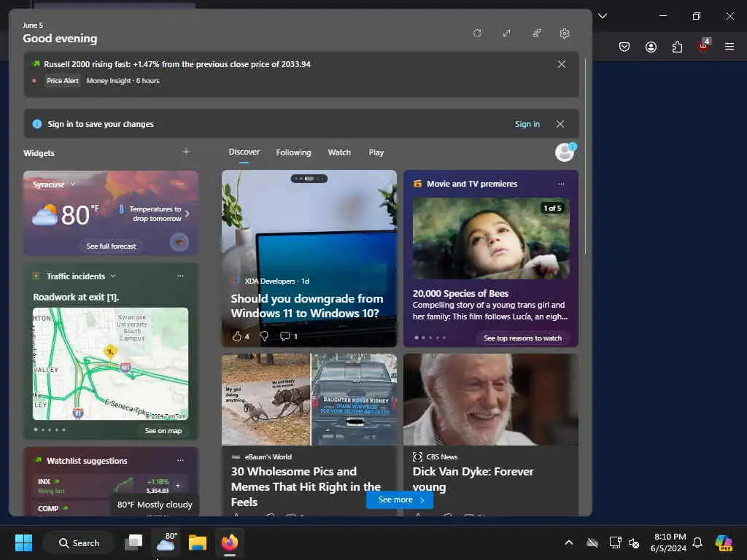Click See on map button
This screenshot has height=560, width=747.
point(163,430)
